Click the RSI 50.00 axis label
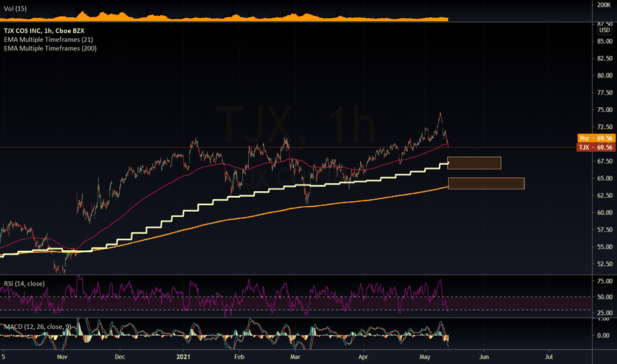 click(x=604, y=297)
